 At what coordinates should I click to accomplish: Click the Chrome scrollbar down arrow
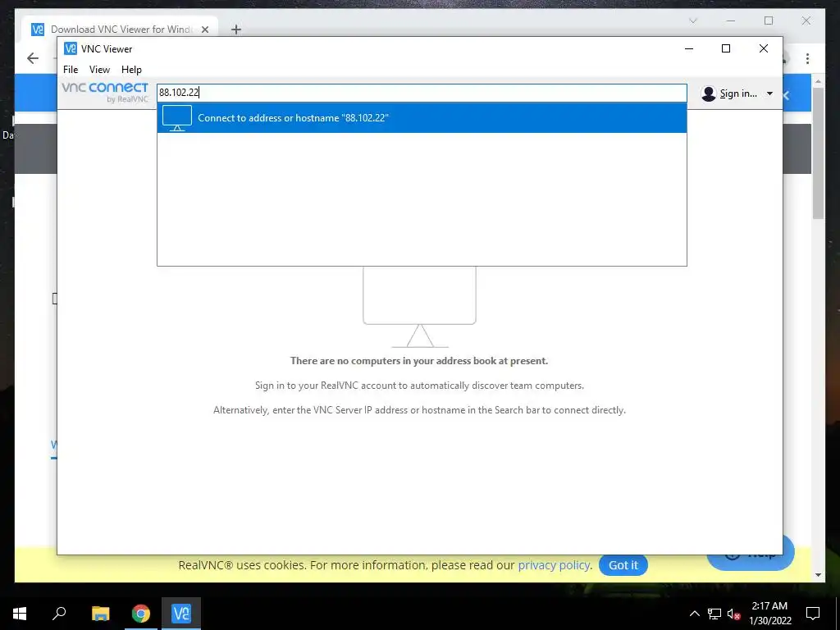click(818, 575)
